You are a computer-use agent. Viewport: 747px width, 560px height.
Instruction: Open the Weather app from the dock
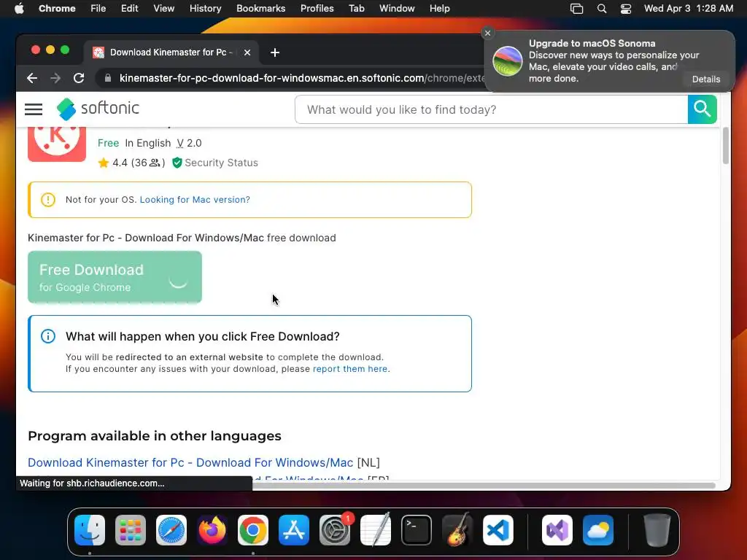click(598, 529)
